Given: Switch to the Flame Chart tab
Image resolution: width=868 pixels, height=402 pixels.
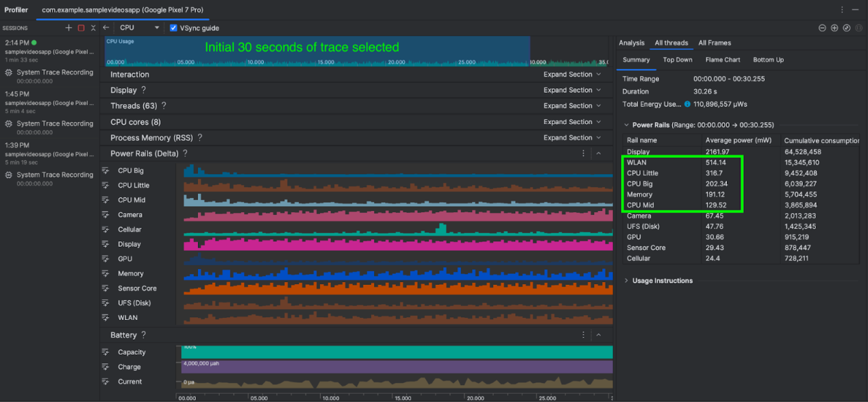Looking at the screenshot, I should tap(722, 60).
